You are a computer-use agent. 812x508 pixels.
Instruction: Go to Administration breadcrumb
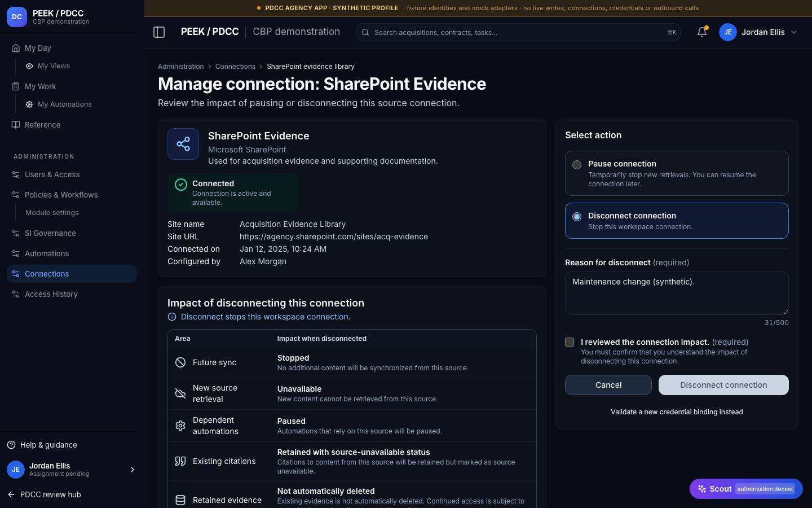[x=181, y=67]
